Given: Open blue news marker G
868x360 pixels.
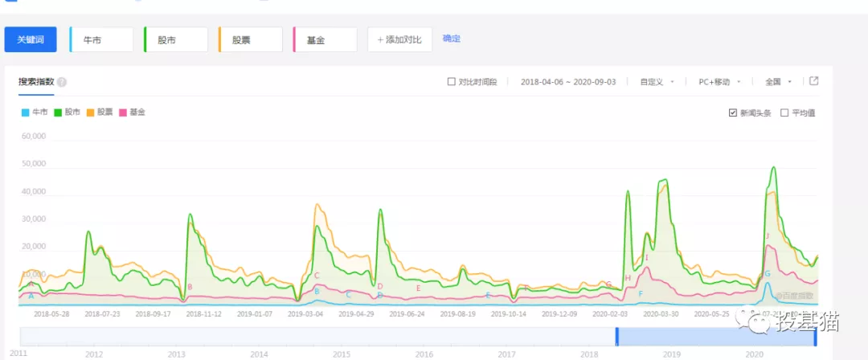Looking at the screenshot, I should pos(768,273).
